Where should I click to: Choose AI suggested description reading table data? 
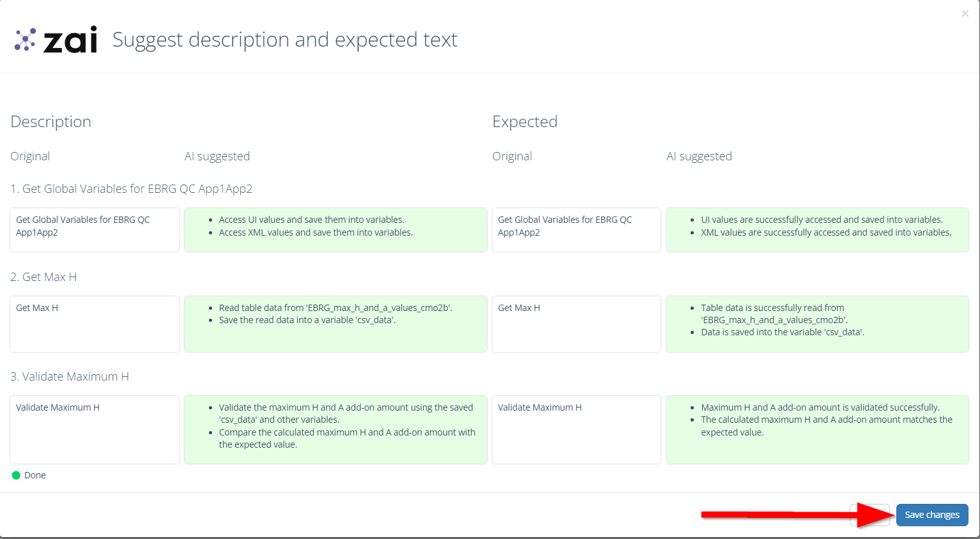(x=335, y=324)
